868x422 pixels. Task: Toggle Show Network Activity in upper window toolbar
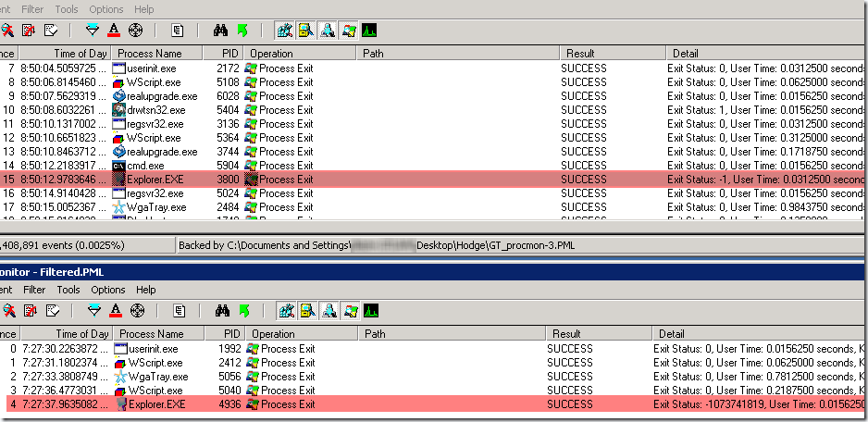pyautogui.click(x=328, y=31)
